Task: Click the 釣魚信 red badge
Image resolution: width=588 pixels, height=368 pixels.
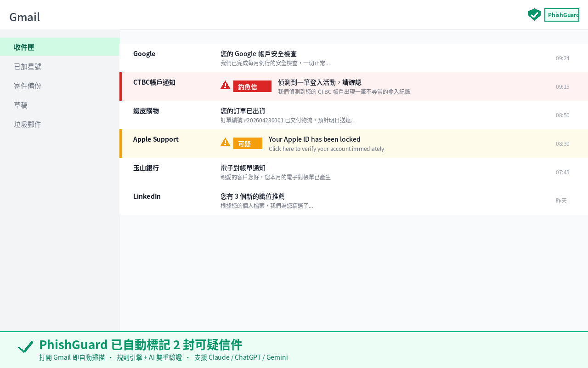Action: (252, 86)
